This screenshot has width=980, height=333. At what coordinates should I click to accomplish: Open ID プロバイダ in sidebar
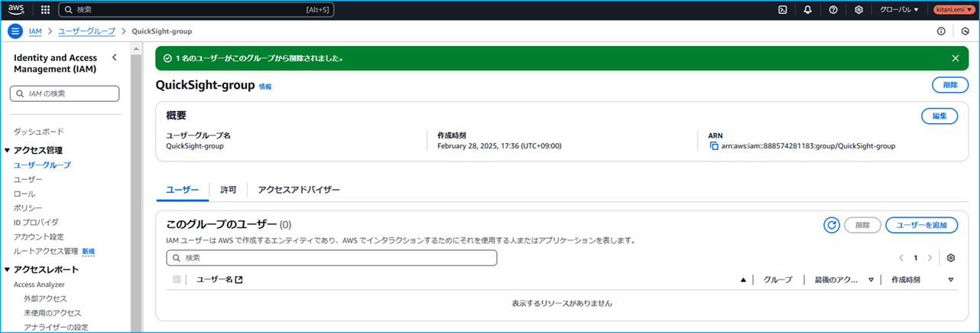[36, 222]
